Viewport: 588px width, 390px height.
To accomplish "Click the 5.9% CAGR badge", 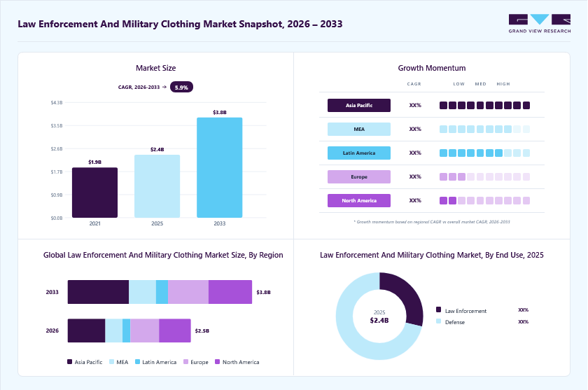I will tap(181, 87).
